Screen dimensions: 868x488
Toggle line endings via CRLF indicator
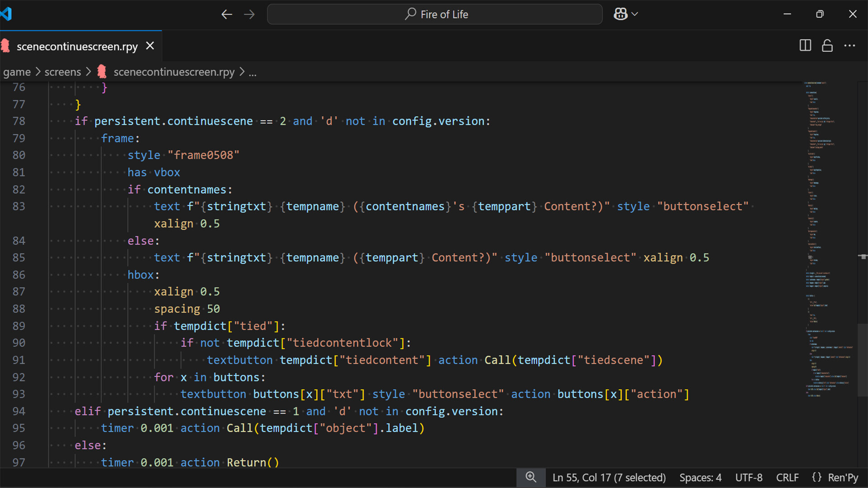(x=787, y=478)
